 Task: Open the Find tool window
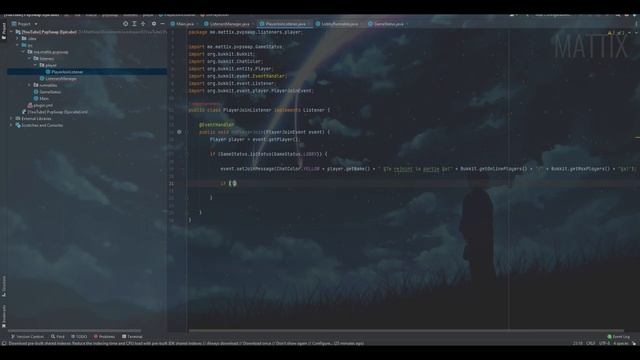(58, 337)
